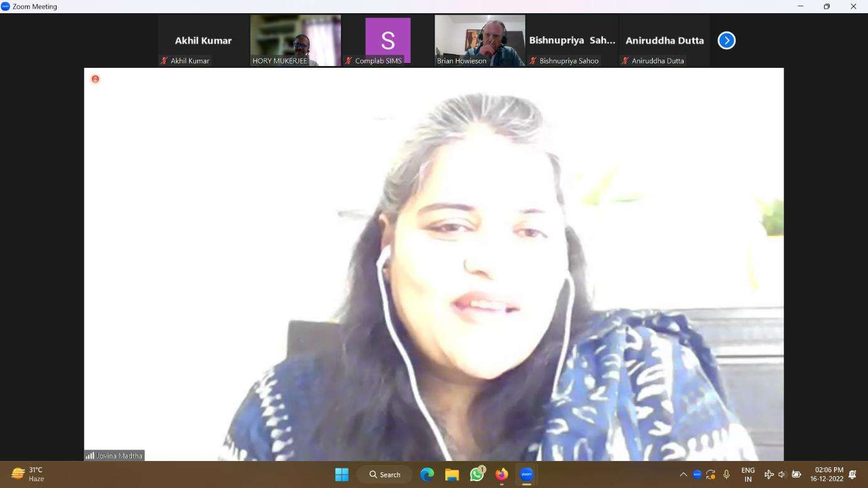Open the notification bell with do-not-disturb
Viewport: 868px width, 488px height.
[853, 474]
